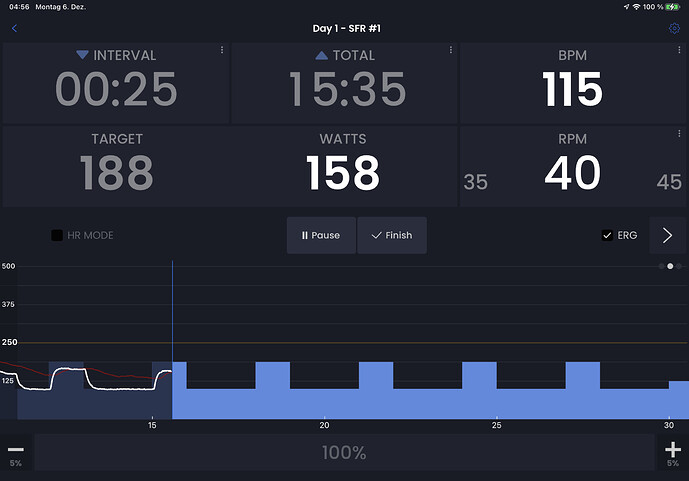Disable the ERG mode checkbox
This screenshot has height=481, width=689.
click(607, 235)
